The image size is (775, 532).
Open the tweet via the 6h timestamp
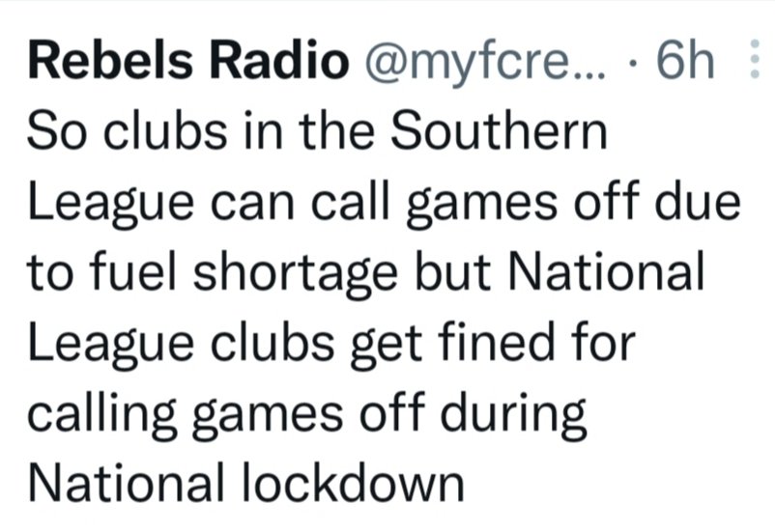point(685,61)
